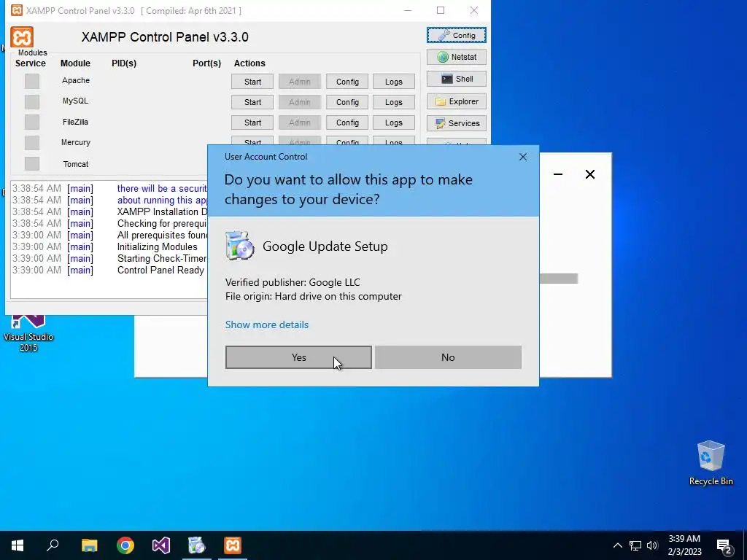Open the taskbar clock showing 3:39 AM
This screenshot has width=747, height=560.
pyautogui.click(x=684, y=545)
